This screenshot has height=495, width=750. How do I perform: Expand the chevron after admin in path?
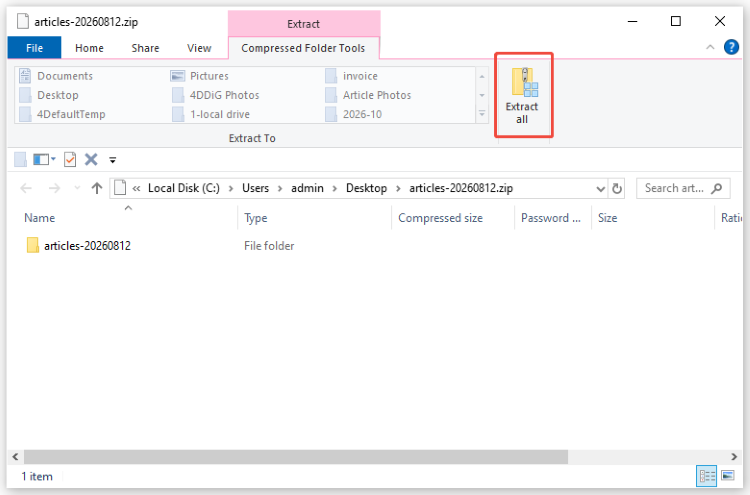click(335, 189)
